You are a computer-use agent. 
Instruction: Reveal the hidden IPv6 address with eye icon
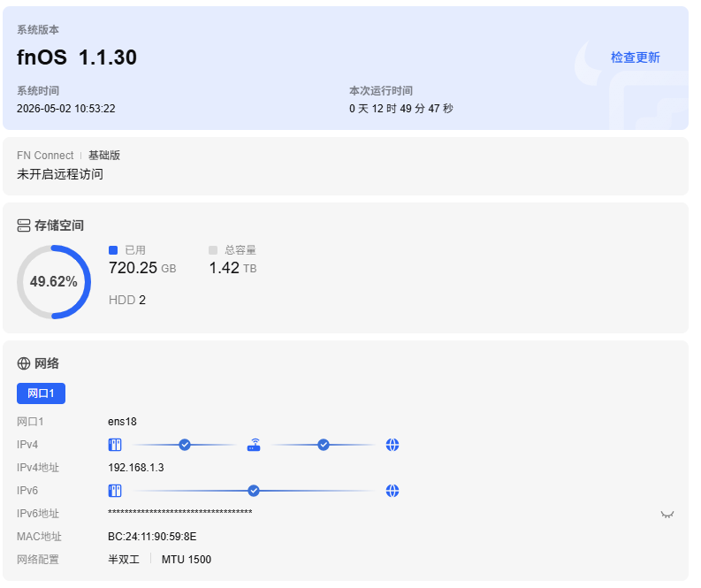pos(667,515)
